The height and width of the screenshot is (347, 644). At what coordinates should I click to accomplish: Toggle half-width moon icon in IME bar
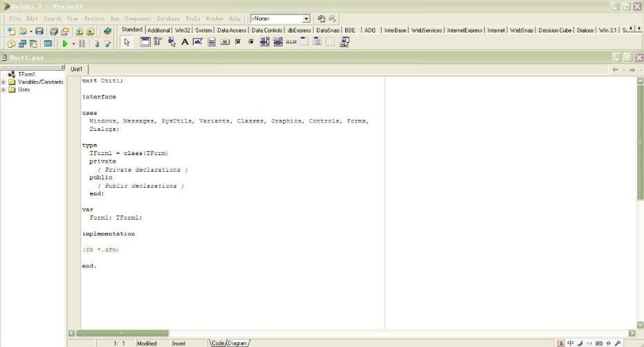pyautogui.click(x=580, y=343)
